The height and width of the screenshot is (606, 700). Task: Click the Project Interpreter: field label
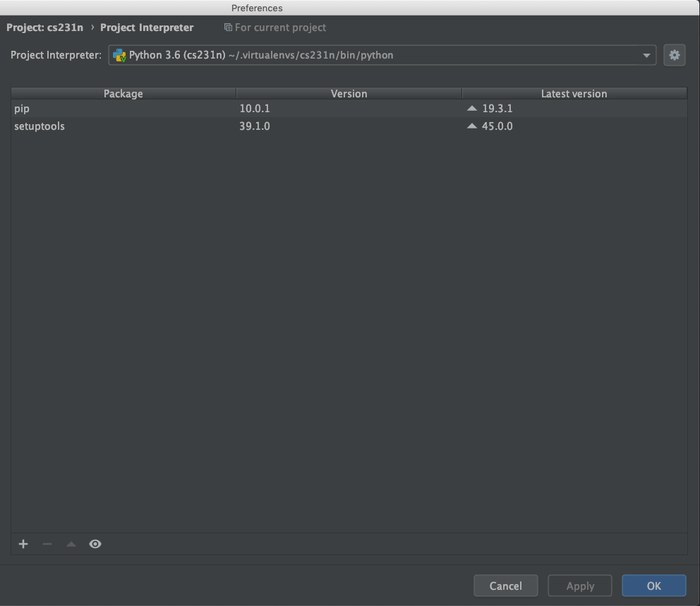pyautogui.click(x=56, y=55)
